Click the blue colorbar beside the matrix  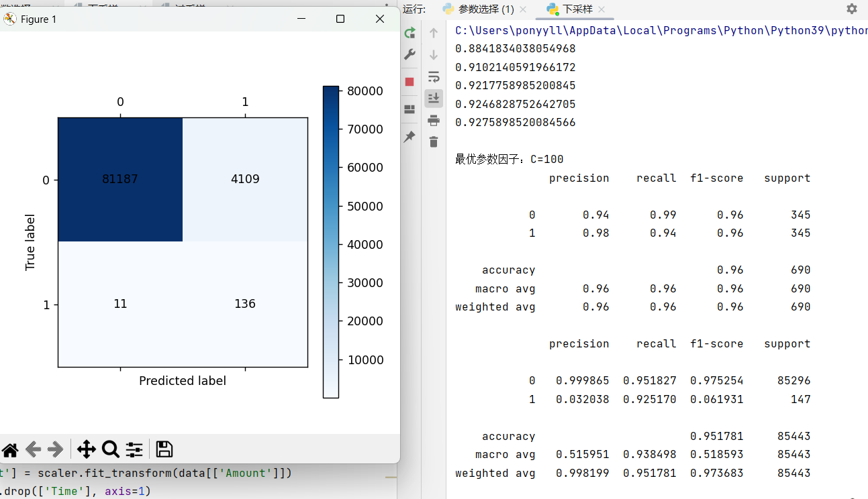331,241
